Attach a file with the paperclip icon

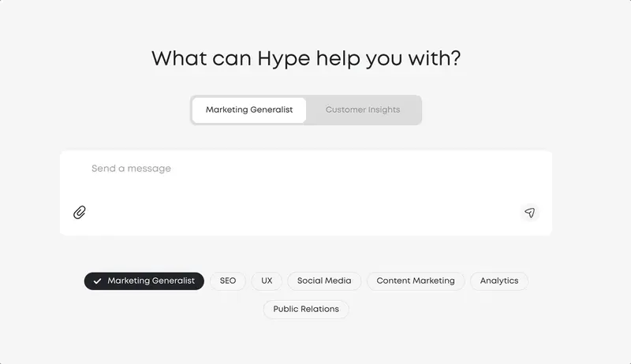(x=80, y=213)
